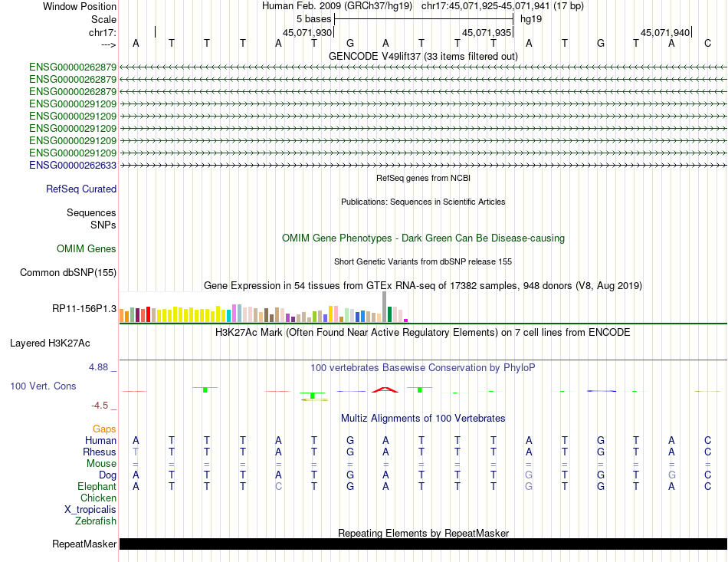Select the chr17: ruler label
The width and height of the screenshot is (728, 562).
[103, 32]
